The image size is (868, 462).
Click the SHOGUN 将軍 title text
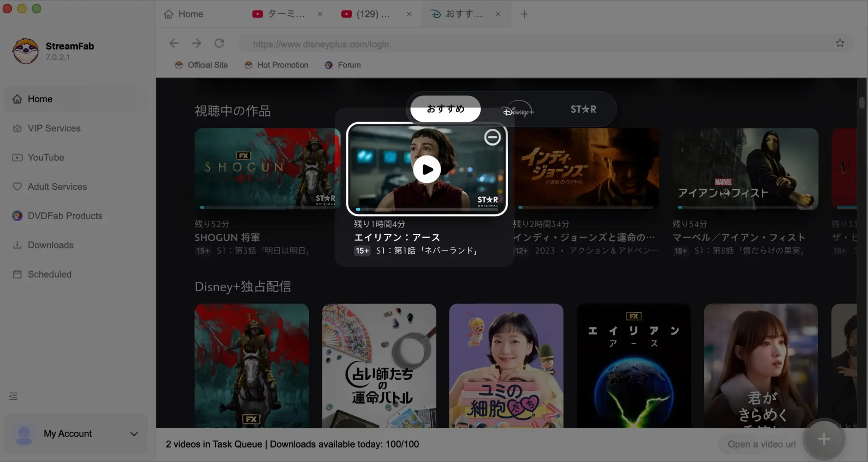[227, 237]
